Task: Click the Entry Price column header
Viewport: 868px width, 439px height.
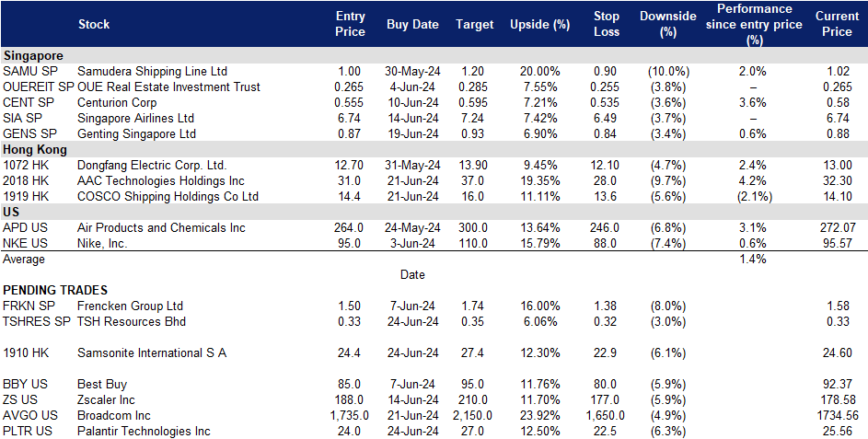Action: coord(350,25)
